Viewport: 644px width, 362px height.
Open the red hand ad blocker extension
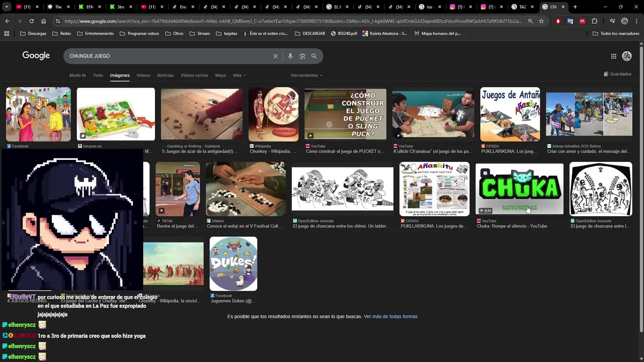pos(558,21)
